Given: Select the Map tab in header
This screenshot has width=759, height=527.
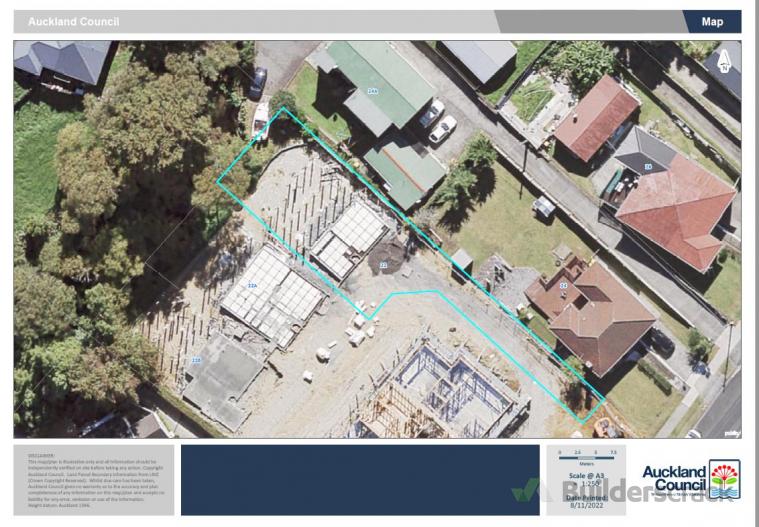Looking at the screenshot, I should click(712, 22).
